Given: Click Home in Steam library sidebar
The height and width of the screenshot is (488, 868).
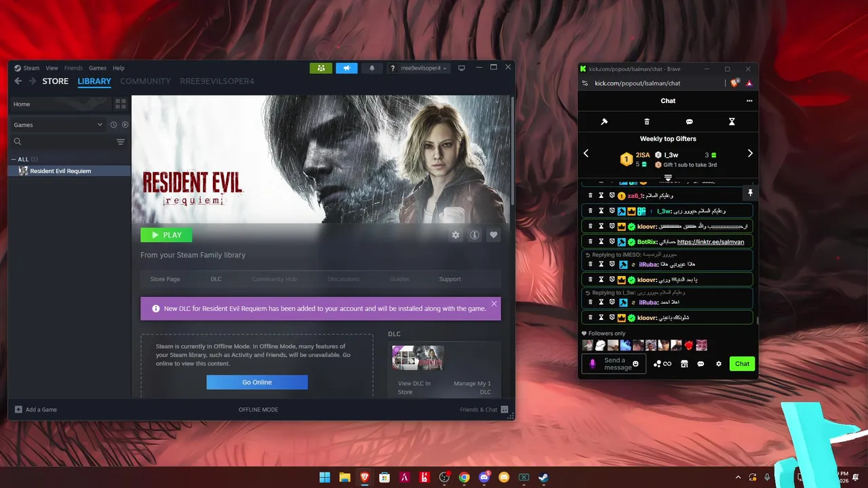Looking at the screenshot, I should tap(60, 104).
